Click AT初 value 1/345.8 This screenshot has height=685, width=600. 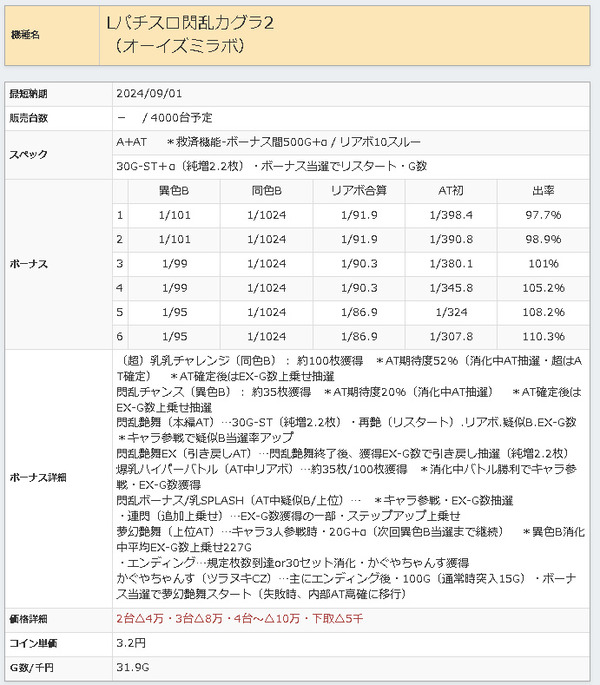point(451,288)
